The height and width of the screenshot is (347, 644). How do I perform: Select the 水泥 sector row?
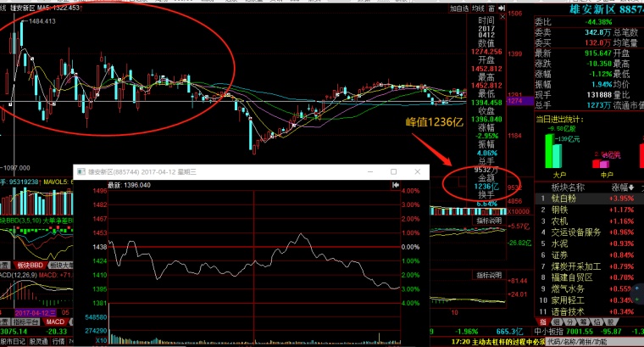[x=590, y=243]
